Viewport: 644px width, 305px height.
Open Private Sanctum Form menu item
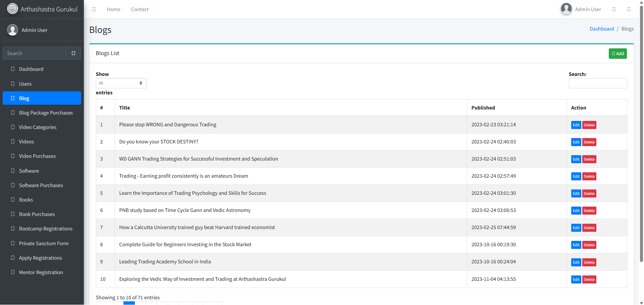[x=42, y=243]
